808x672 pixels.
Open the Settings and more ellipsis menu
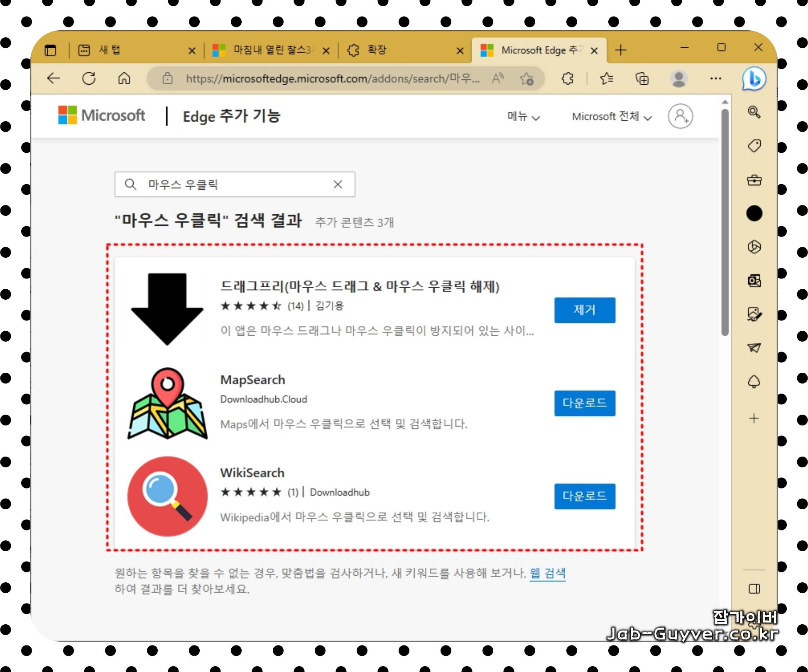tap(715, 78)
